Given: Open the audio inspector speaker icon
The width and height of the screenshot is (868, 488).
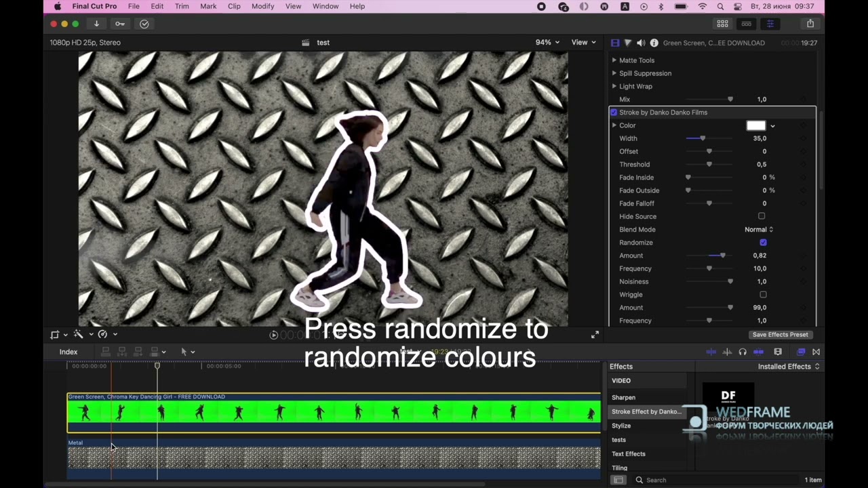Looking at the screenshot, I should [x=641, y=43].
